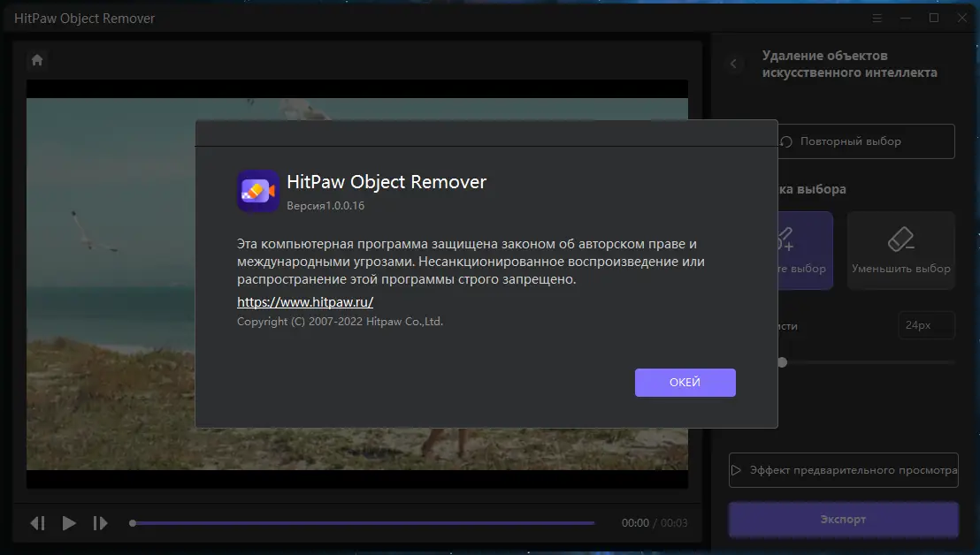Viewport: 980px width, 555px height.
Task: Play the video preview
Action: tap(69, 522)
